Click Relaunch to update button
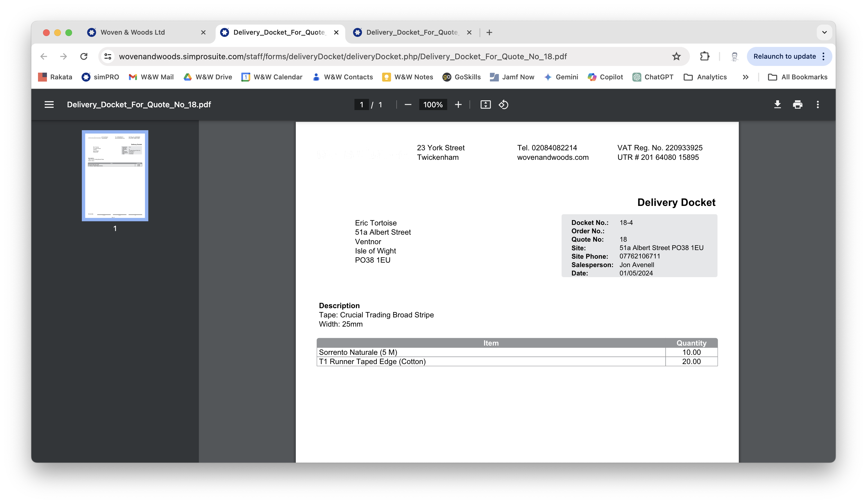 (x=784, y=56)
